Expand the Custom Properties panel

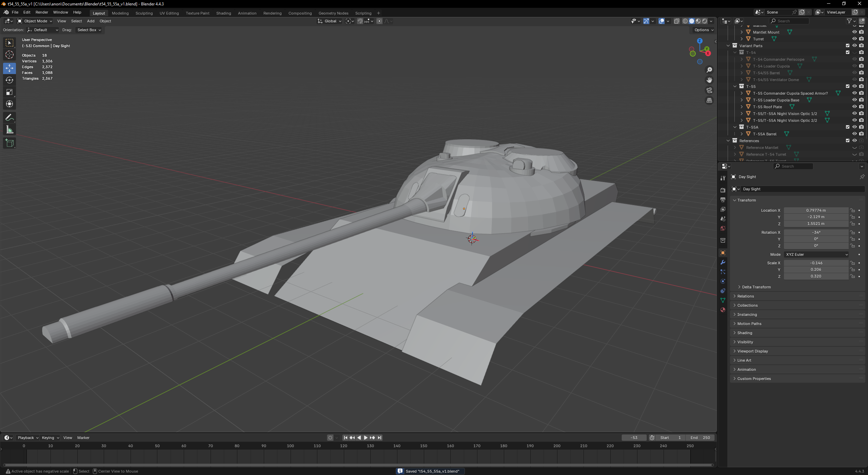[x=754, y=379]
